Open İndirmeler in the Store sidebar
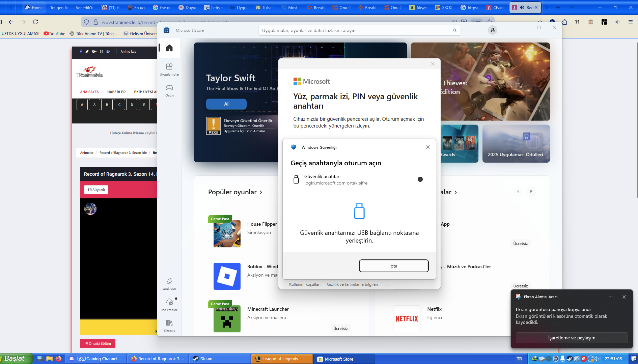 [x=169, y=305]
